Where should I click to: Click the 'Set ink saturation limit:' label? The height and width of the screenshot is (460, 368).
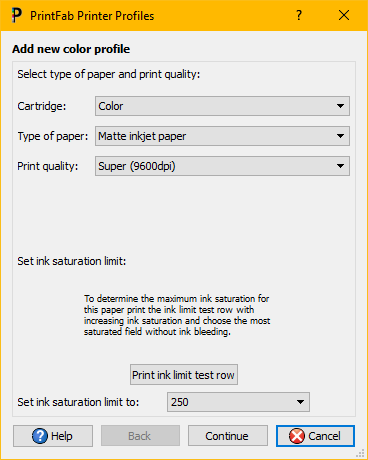coord(72,261)
